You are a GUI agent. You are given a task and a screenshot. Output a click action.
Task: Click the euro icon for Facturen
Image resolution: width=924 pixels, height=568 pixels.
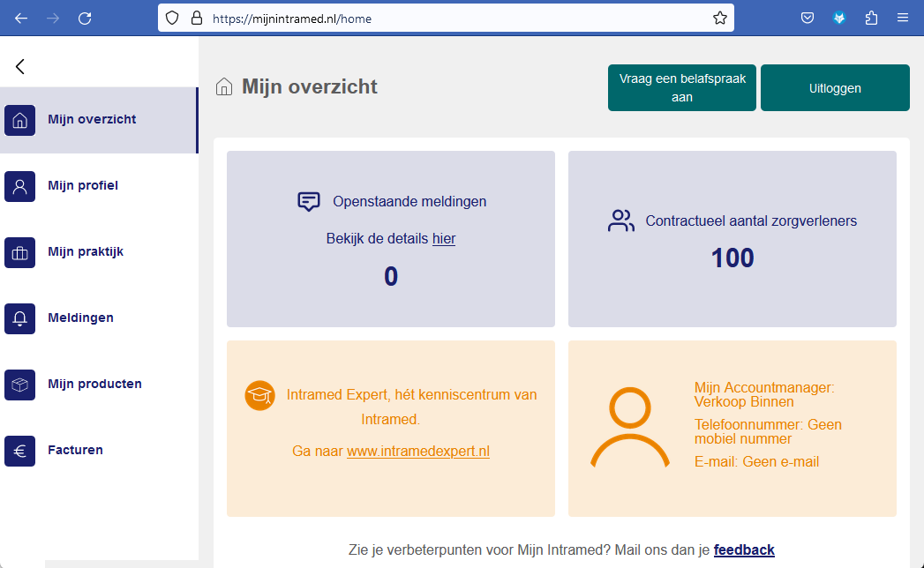click(20, 451)
